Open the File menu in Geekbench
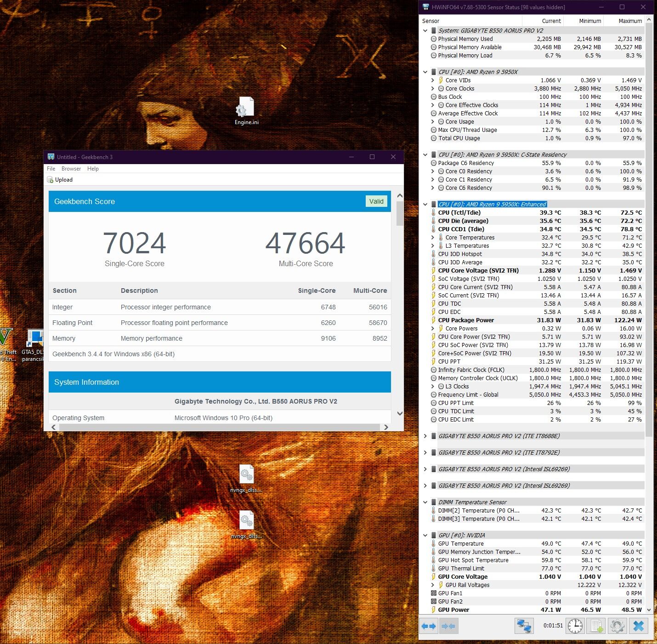 [x=51, y=169]
